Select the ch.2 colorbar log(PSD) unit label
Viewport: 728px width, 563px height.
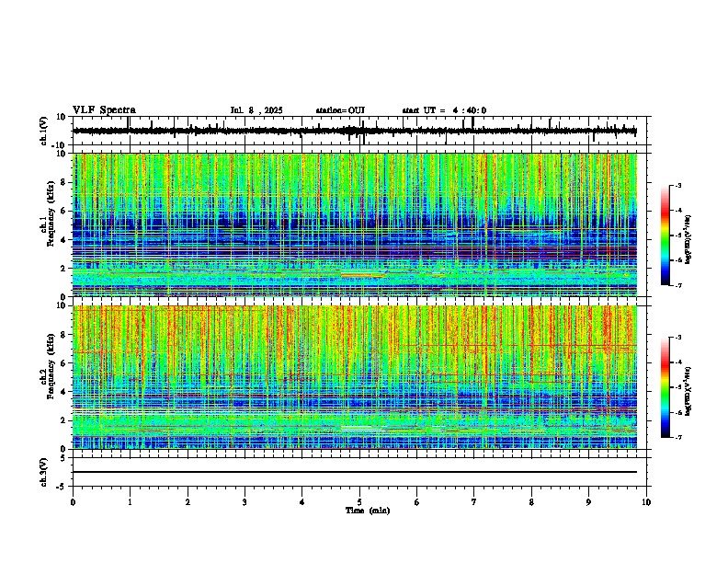[688, 391]
